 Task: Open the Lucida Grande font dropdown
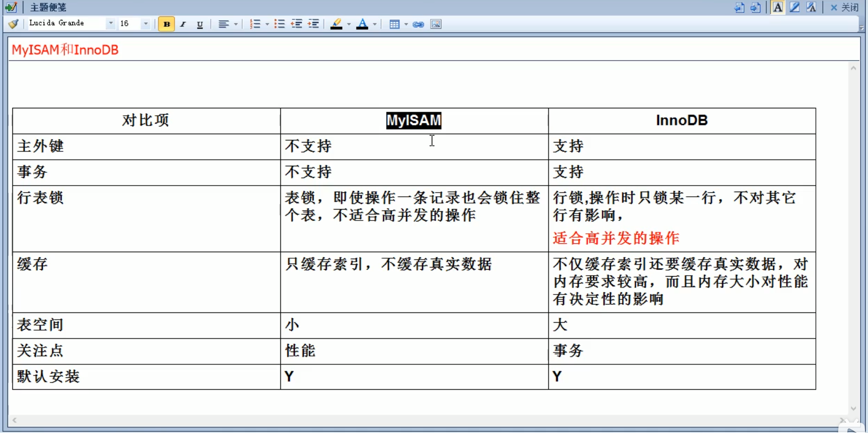tap(111, 24)
